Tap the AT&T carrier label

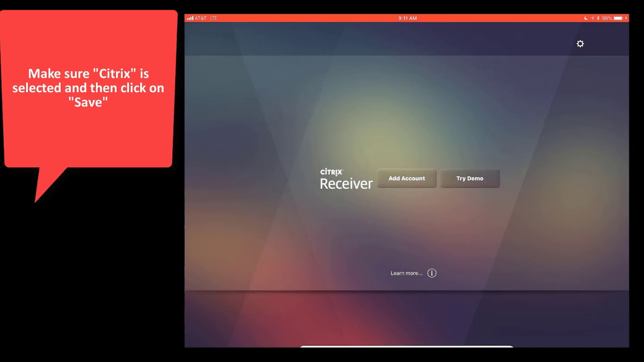pyautogui.click(x=201, y=18)
